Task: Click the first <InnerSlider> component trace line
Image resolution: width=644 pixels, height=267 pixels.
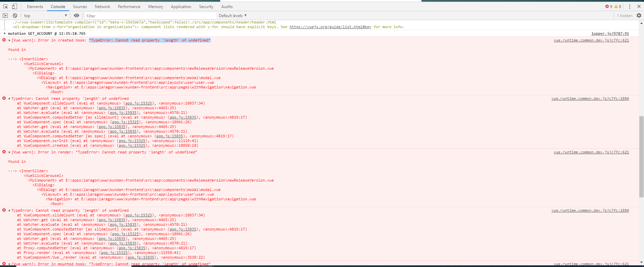Action: (x=34, y=59)
